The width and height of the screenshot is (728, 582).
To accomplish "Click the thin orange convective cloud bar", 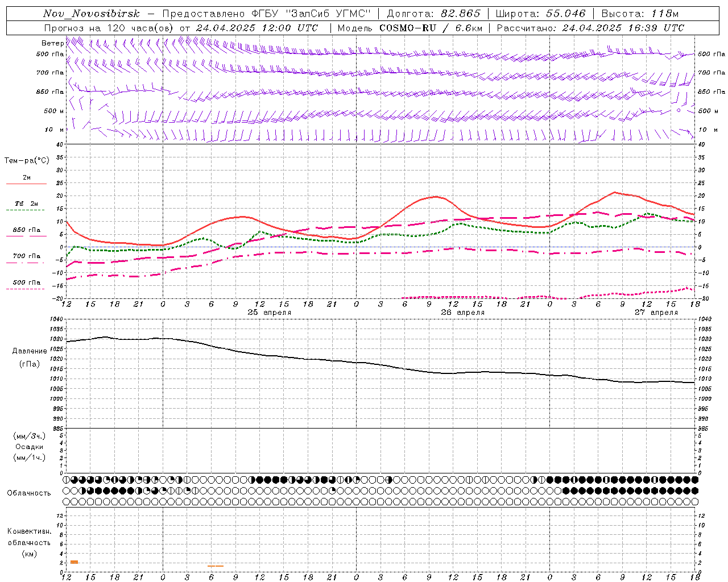I will click(x=216, y=566).
